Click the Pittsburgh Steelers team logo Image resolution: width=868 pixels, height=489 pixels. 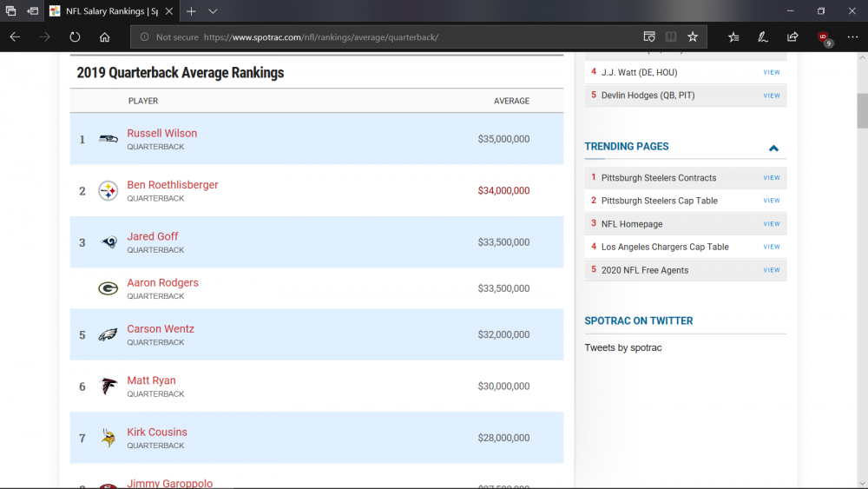[108, 190]
